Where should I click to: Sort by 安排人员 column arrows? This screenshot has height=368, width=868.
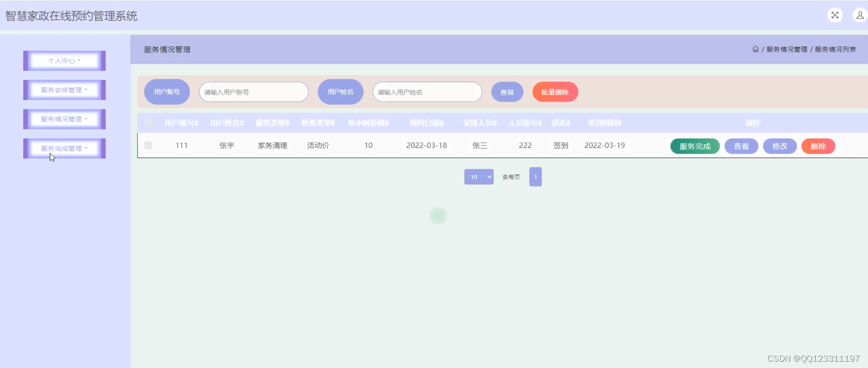tap(495, 123)
